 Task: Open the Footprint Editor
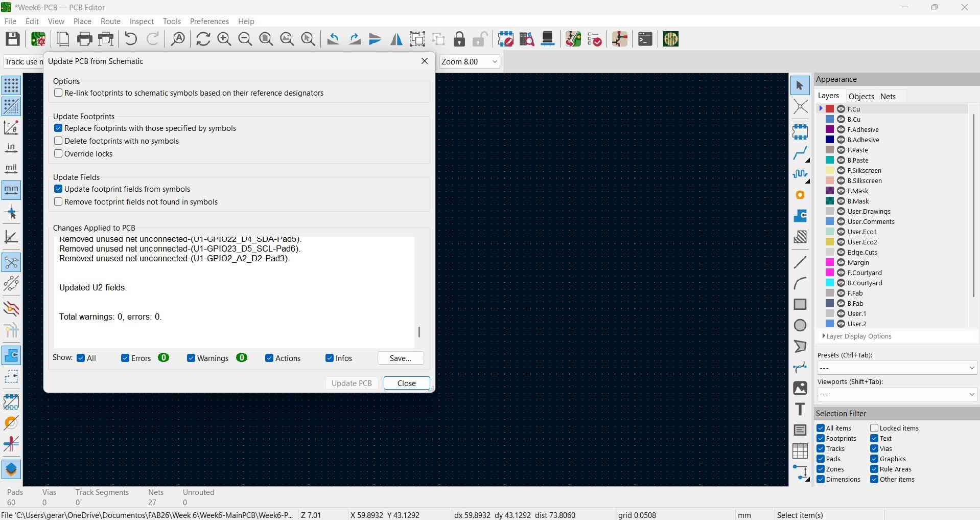(x=505, y=39)
